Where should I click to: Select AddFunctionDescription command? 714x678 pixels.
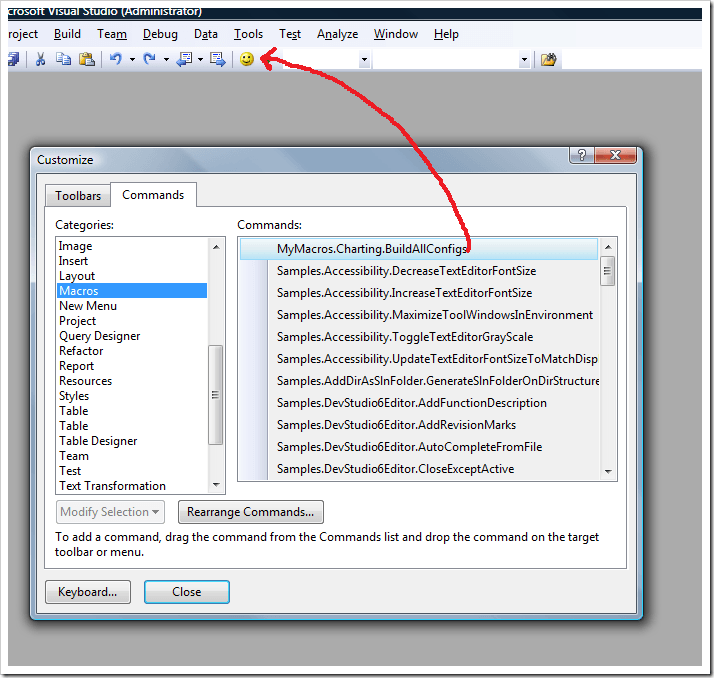click(x=419, y=403)
